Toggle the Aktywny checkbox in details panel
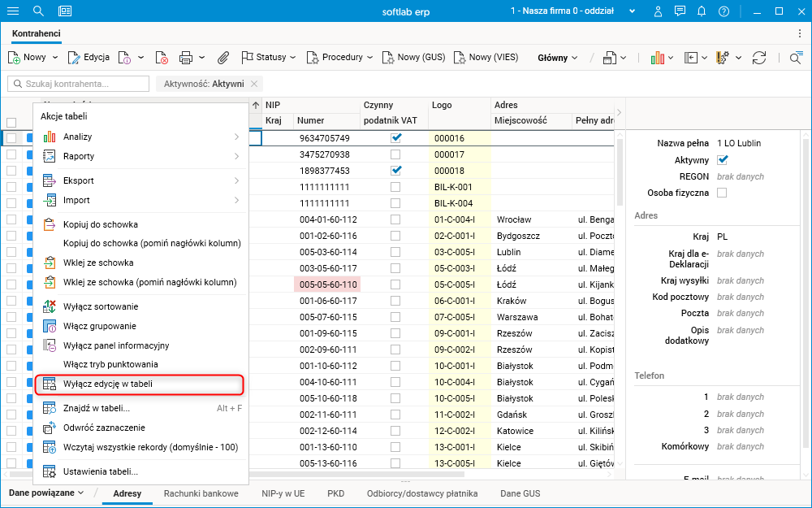 point(723,160)
